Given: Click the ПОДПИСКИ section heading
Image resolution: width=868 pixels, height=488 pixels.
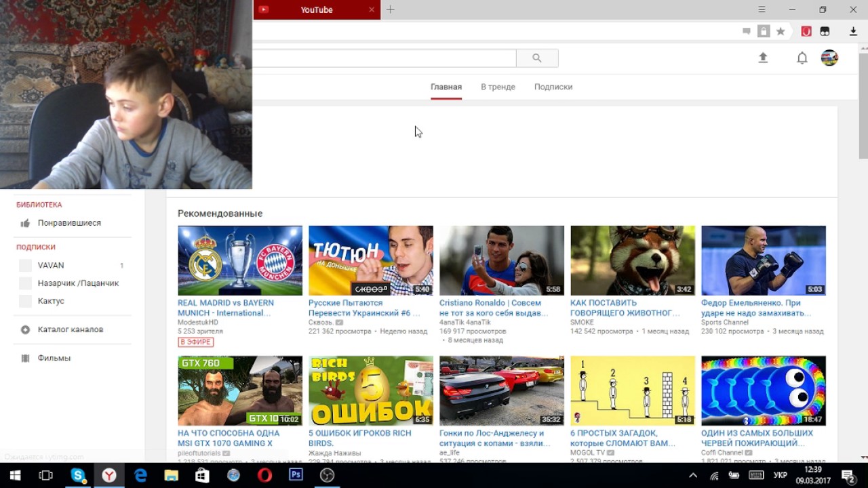Looking at the screenshot, I should (x=36, y=247).
